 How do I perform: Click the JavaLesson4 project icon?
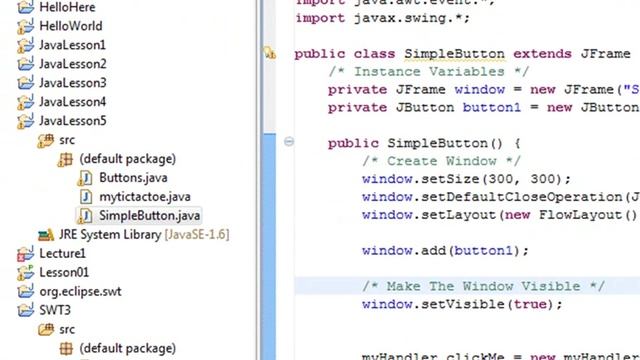(25, 102)
